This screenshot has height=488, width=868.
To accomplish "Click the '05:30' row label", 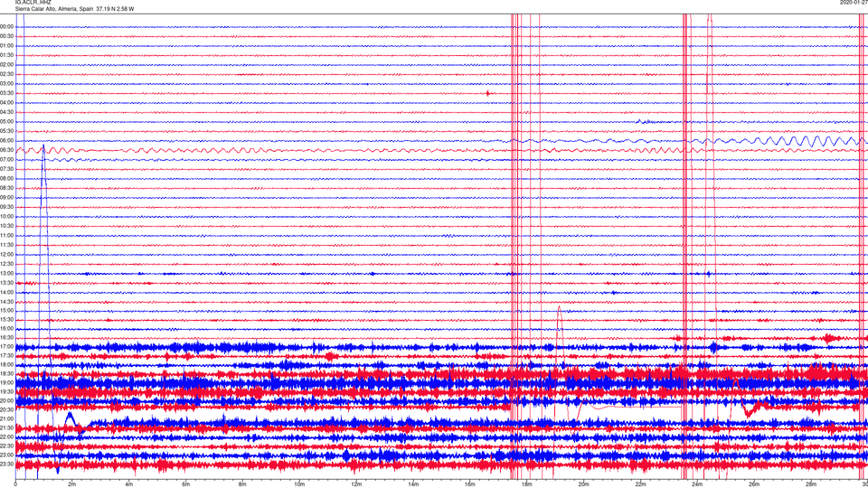I will point(6,131).
